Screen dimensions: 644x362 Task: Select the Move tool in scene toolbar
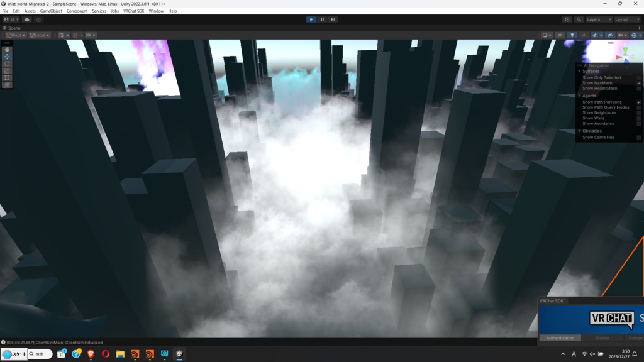click(x=7, y=57)
